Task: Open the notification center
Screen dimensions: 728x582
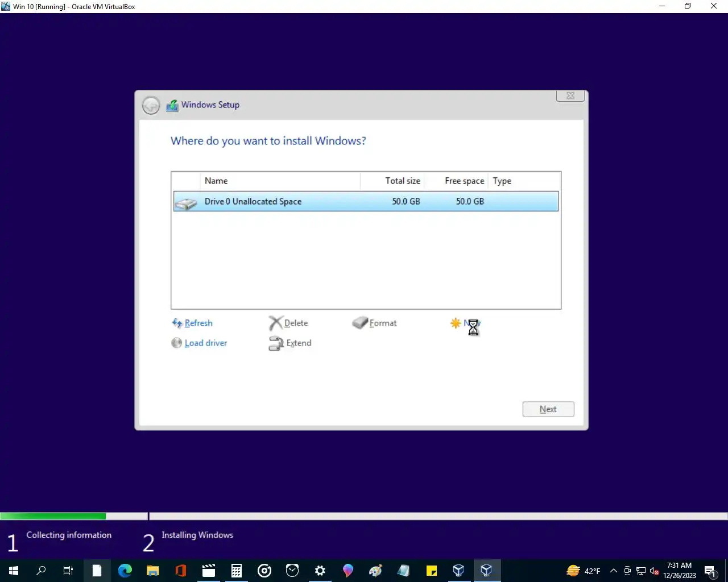Action: point(710,571)
